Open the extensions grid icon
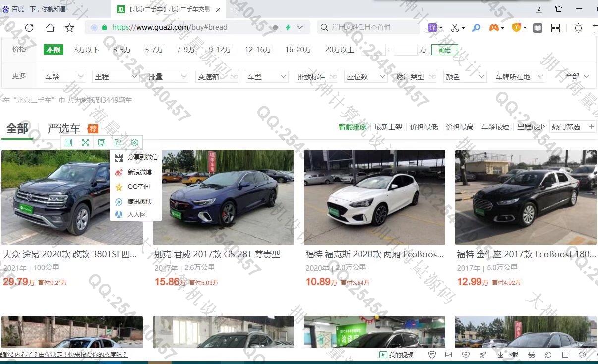Viewport: 598px width, 364px height. [x=555, y=28]
